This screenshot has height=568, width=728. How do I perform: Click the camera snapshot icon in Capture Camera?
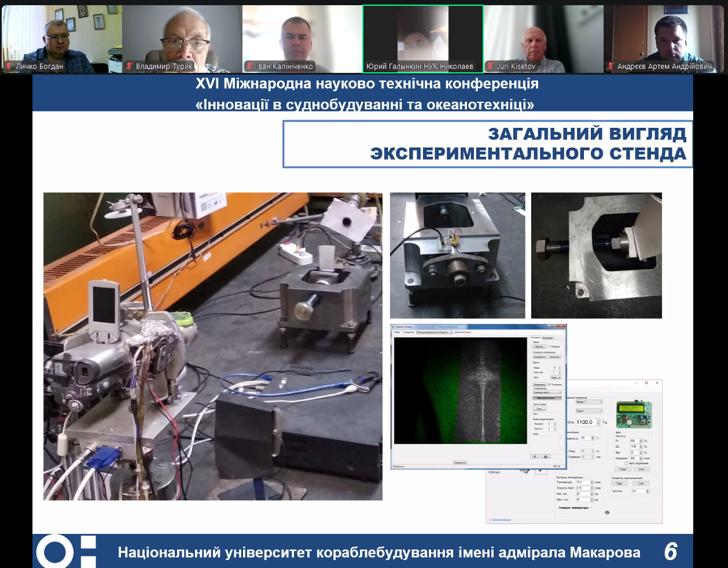(546, 456)
